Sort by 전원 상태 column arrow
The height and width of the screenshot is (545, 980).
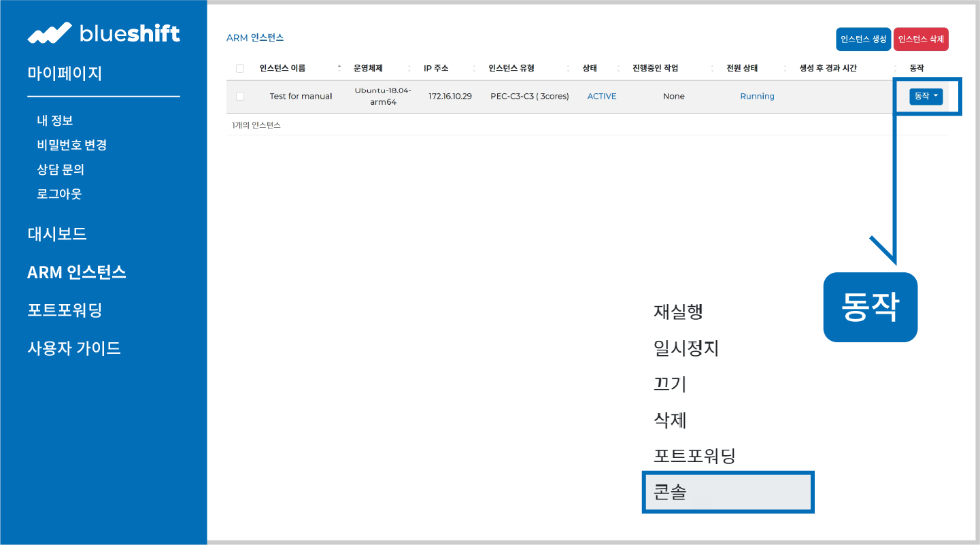(x=784, y=68)
